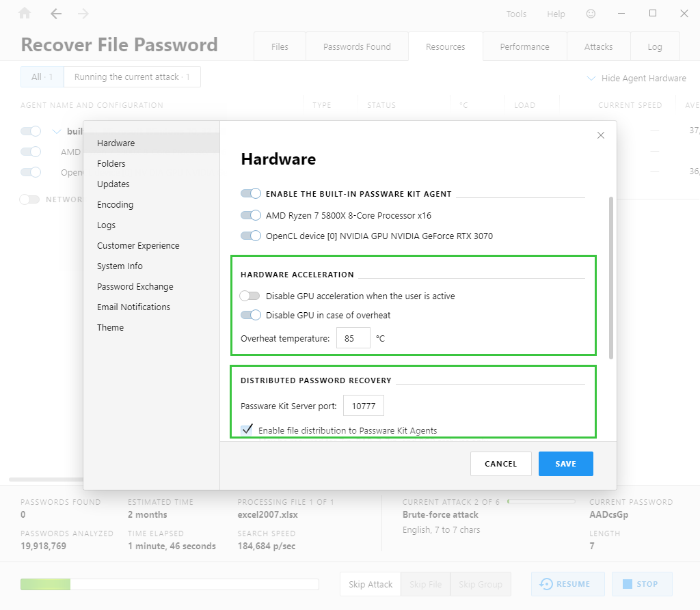The image size is (700, 610).
Task: Open the feedback smiley icon
Action: [x=591, y=14]
